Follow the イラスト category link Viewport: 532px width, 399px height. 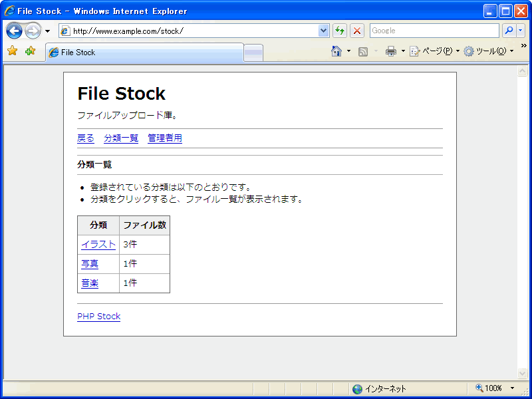(x=98, y=245)
